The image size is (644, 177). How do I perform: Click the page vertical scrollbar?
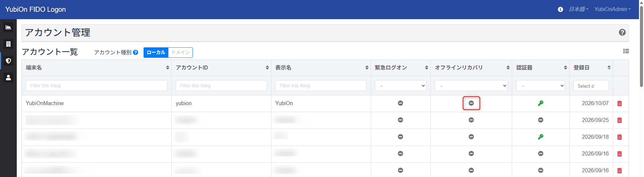click(x=641, y=47)
